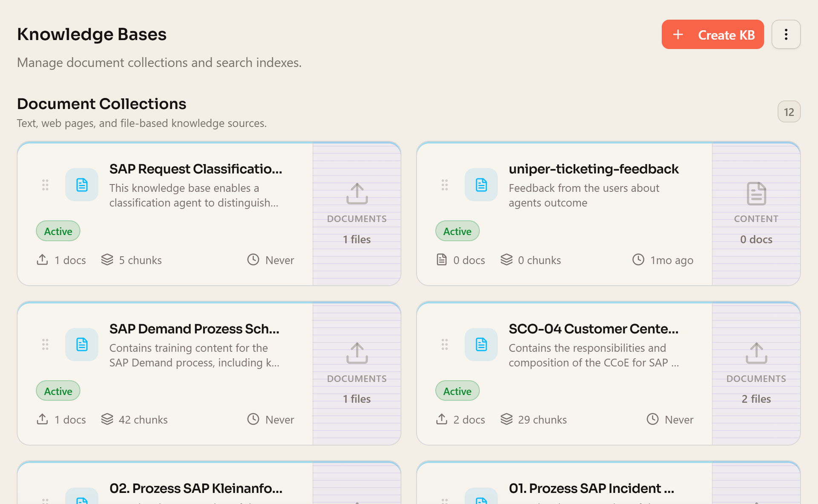Open the SAP Demand Prozess Sch... knowledge base title

coord(194,329)
